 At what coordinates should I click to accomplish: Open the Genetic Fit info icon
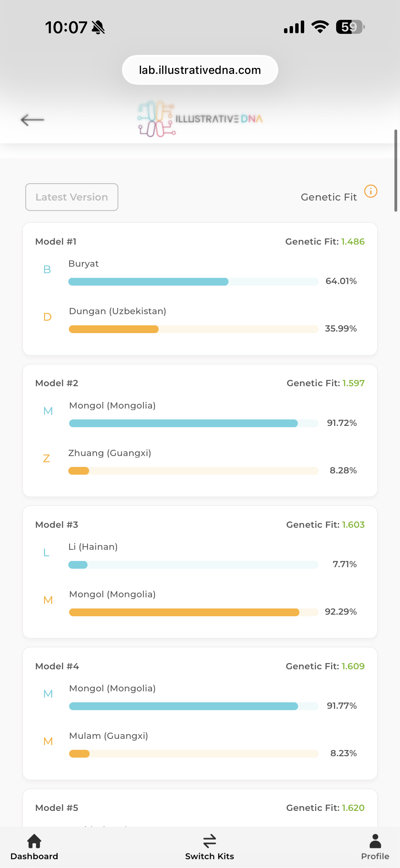click(371, 192)
